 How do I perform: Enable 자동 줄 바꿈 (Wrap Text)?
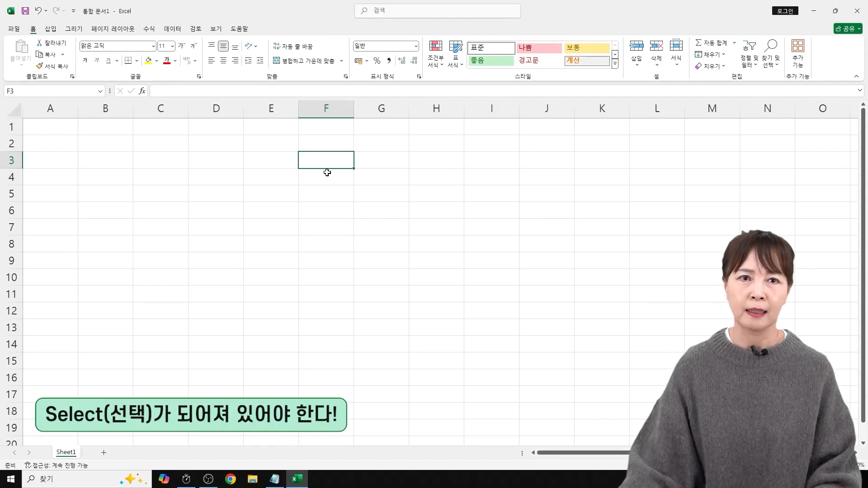coord(293,46)
